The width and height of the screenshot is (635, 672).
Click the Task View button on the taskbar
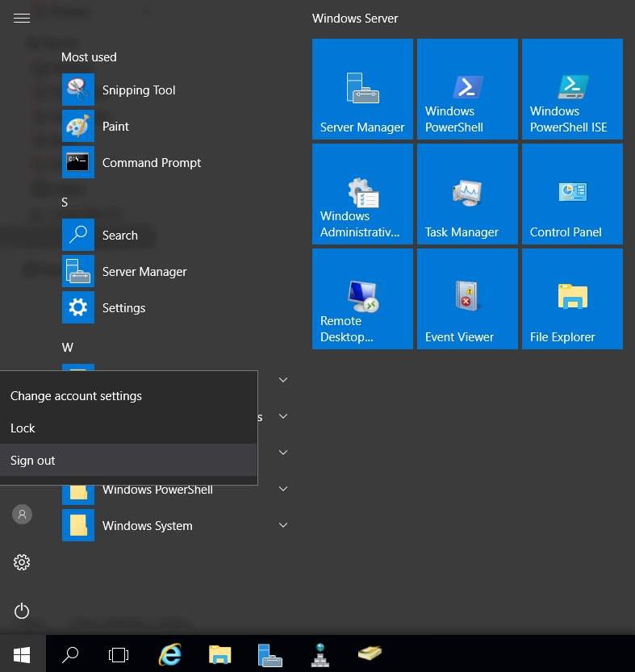[119, 654]
